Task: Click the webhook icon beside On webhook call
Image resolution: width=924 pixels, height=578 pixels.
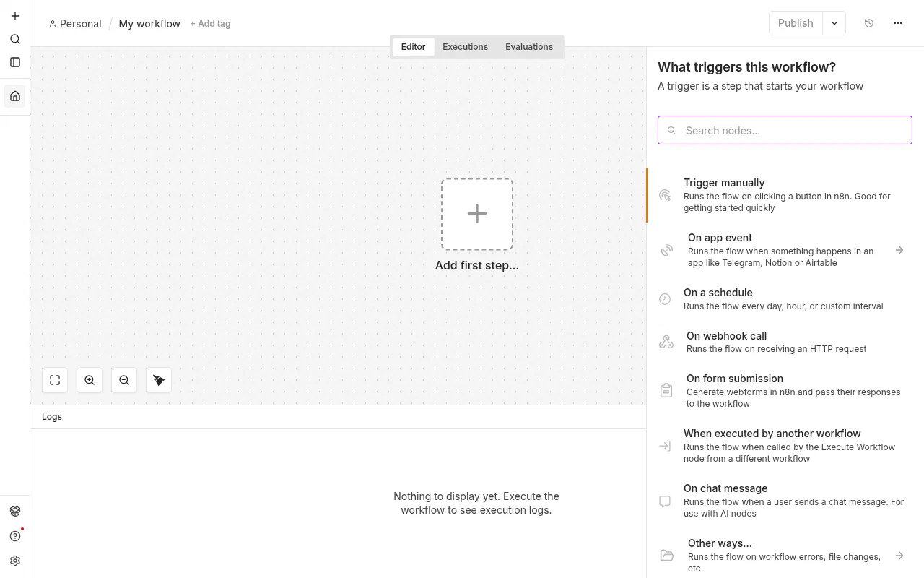Action: tap(666, 342)
